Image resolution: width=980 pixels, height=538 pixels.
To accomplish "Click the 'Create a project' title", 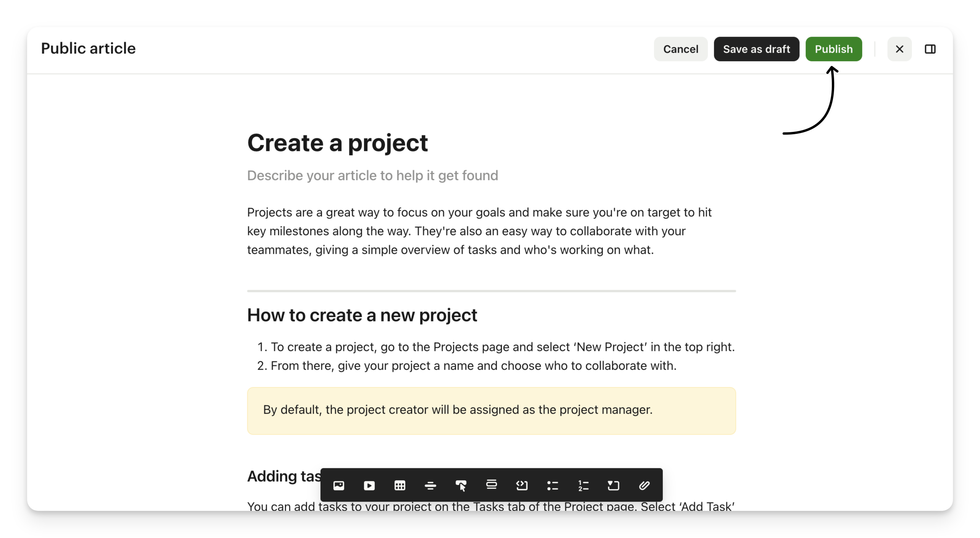I will pyautogui.click(x=337, y=143).
